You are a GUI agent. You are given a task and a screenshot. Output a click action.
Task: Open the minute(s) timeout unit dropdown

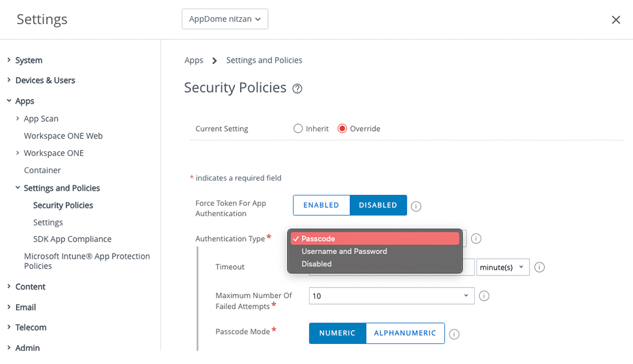click(x=503, y=267)
